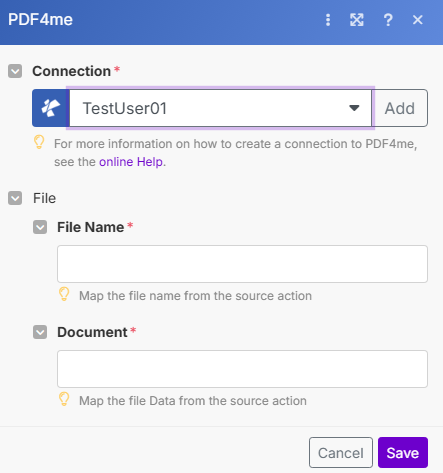
Task: Save the PDF4me module settings
Action: [x=403, y=453]
